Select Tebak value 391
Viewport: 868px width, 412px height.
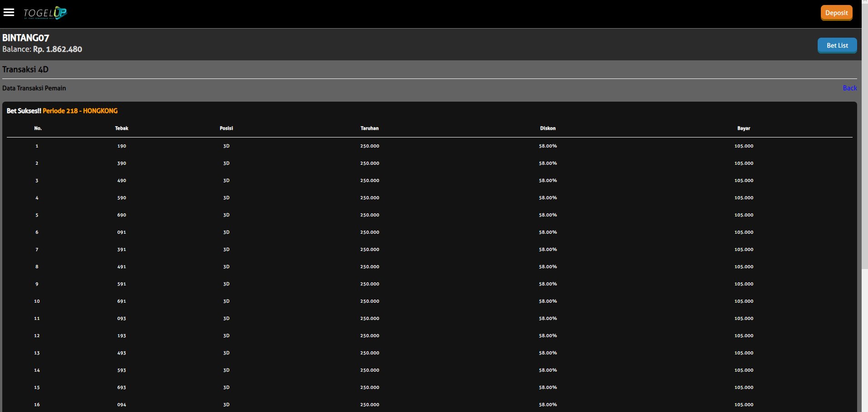point(122,250)
